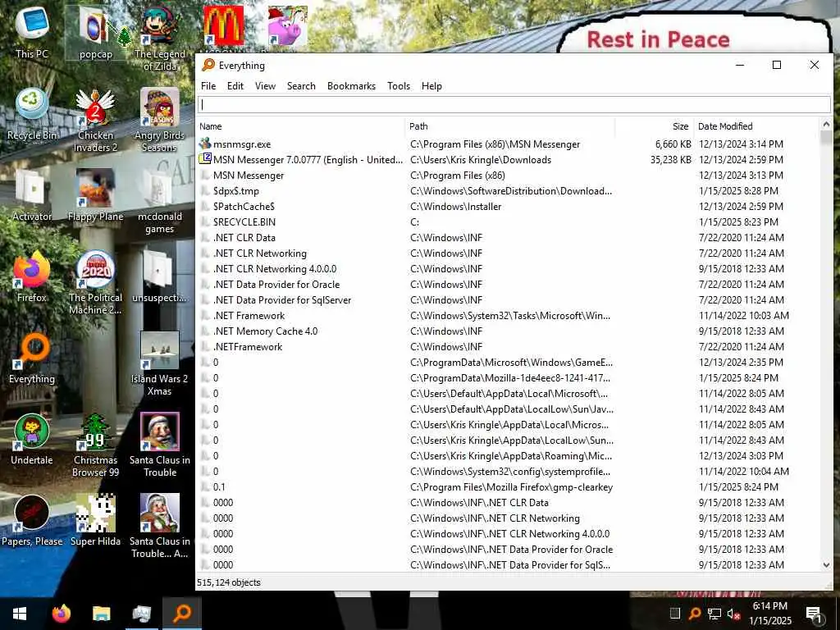The height and width of the screenshot is (630, 840).
Task: Open the Edit menu
Action: click(235, 85)
